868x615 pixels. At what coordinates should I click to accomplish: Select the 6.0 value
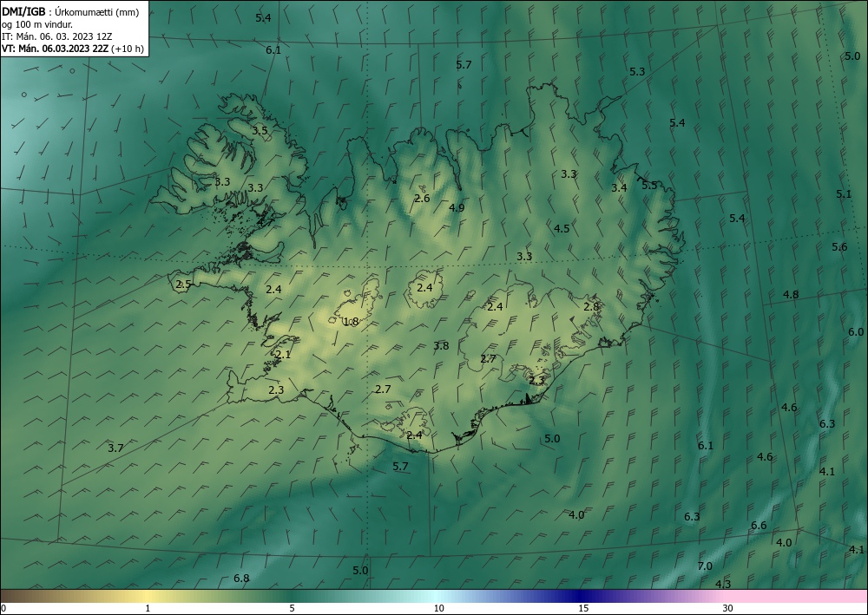tap(856, 332)
